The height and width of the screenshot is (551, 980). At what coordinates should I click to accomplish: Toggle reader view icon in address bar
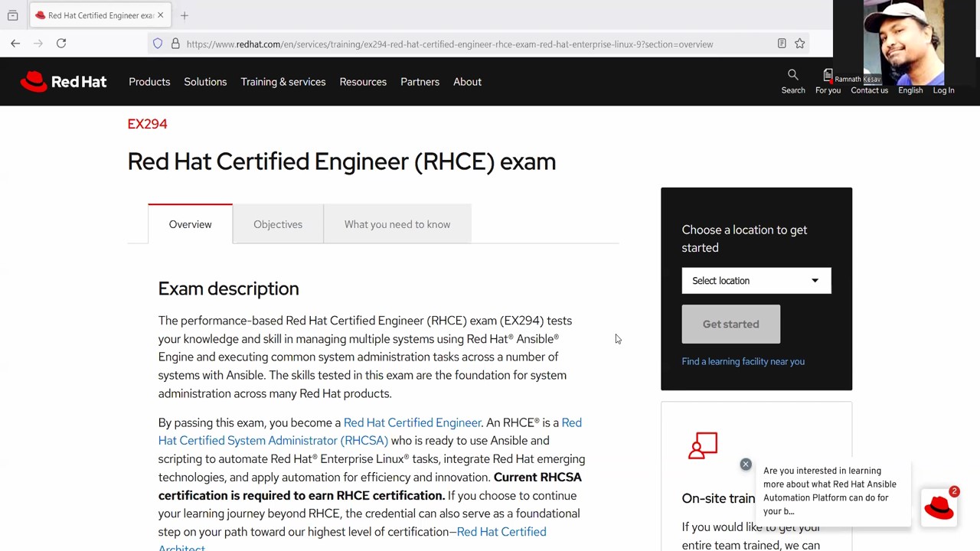coord(782,44)
